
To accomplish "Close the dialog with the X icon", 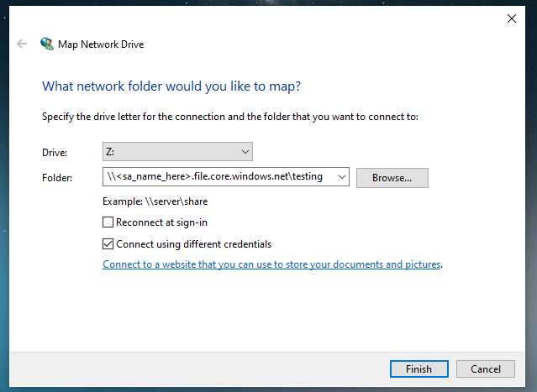I will tap(511, 18).
